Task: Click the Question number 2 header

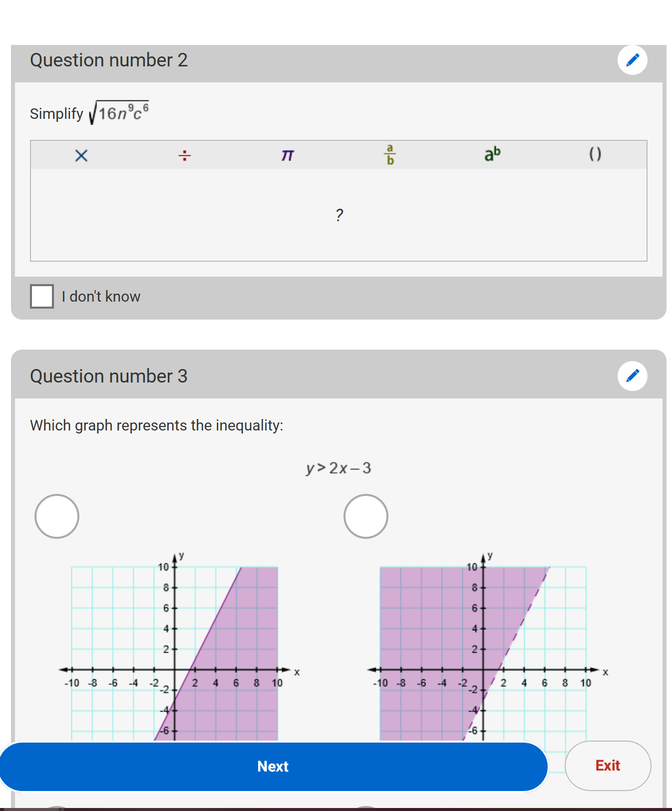Action: pos(109,60)
